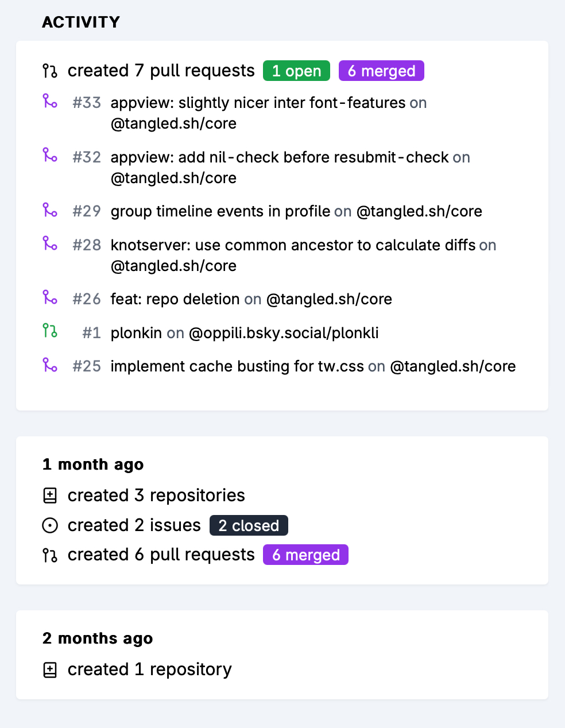
Task: Click the merged icon beside pull request #25
Action: pyautogui.click(x=50, y=365)
